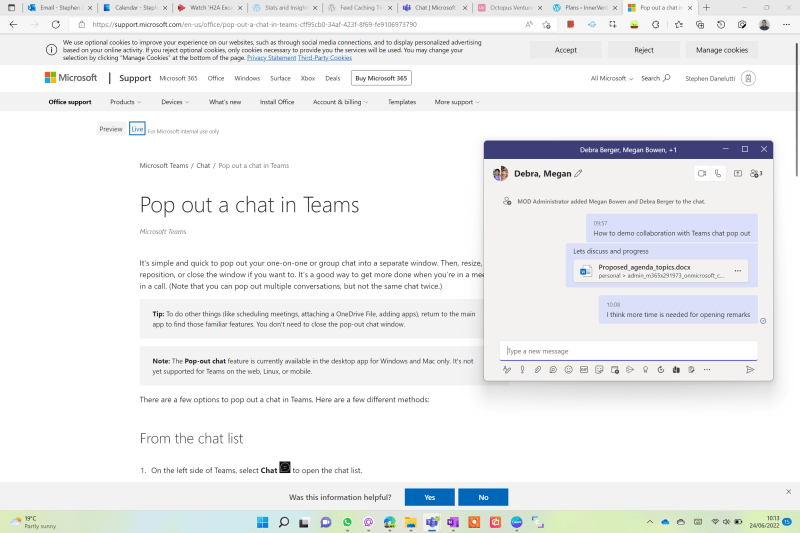This screenshot has height=533, width=800.
Task: Click the Type a new message field
Action: [x=627, y=350]
